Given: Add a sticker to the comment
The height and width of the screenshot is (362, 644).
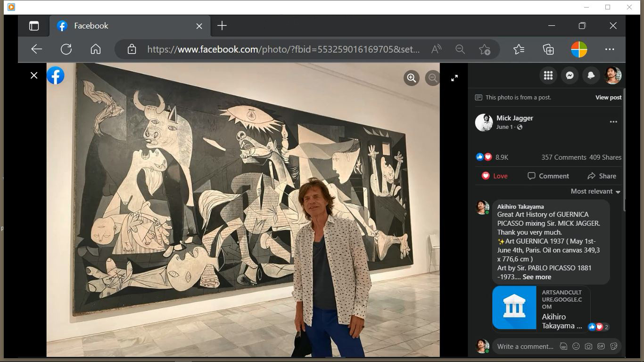Looking at the screenshot, I should tap(614, 346).
